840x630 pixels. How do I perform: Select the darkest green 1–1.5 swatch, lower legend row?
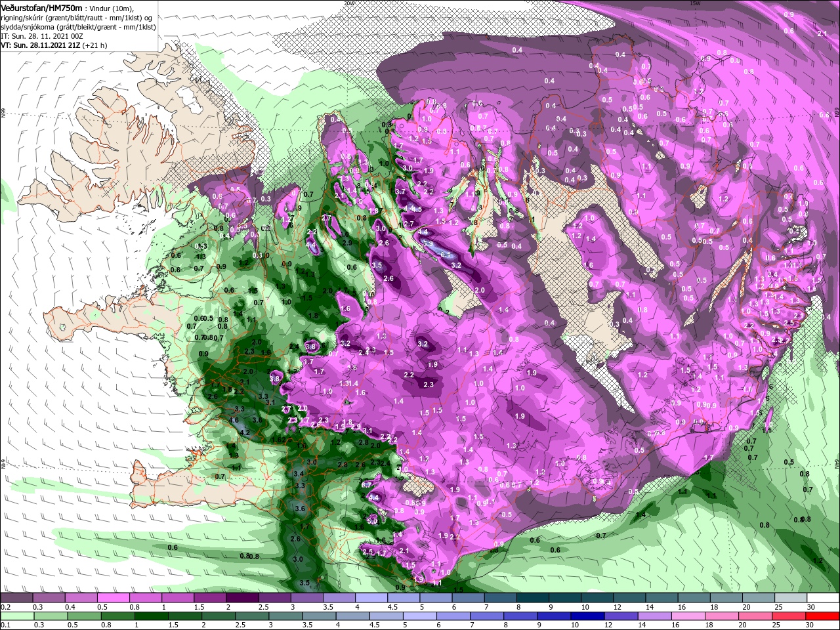coord(151,616)
